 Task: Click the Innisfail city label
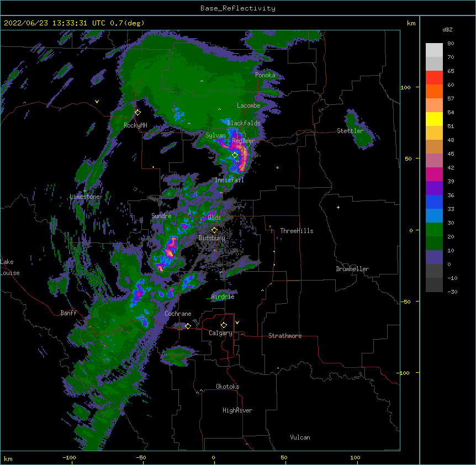point(229,180)
